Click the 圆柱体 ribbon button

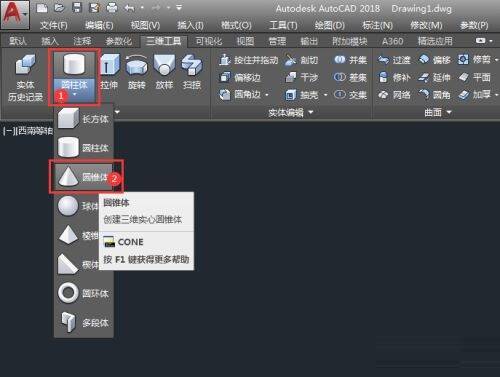click(x=74, y=77)
